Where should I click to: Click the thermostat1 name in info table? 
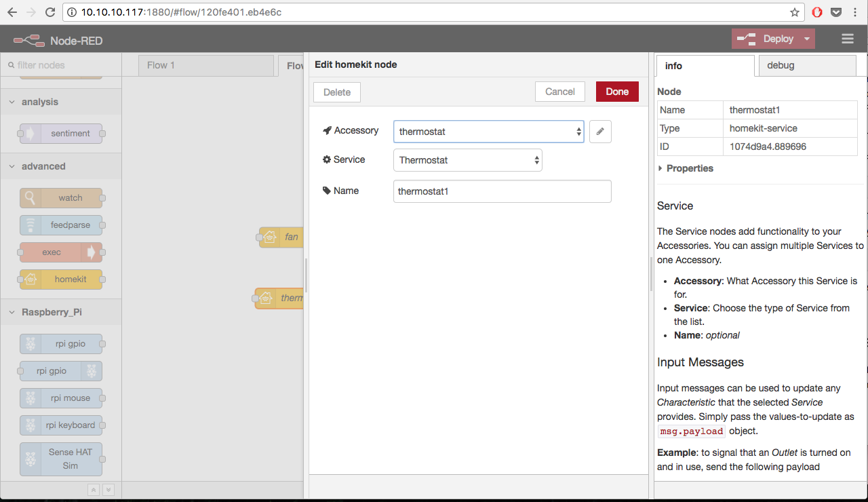pyautogui.click(x=755, y=110)
